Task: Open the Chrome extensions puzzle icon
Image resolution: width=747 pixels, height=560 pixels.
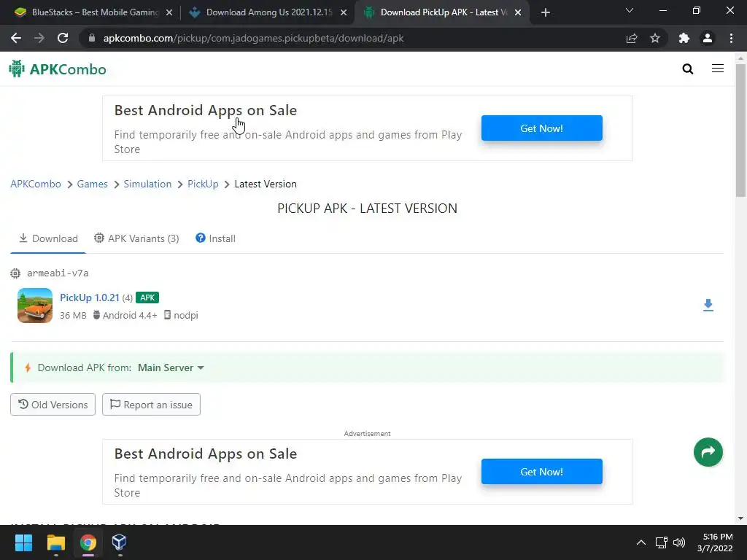Action: [x=684, y=38]
